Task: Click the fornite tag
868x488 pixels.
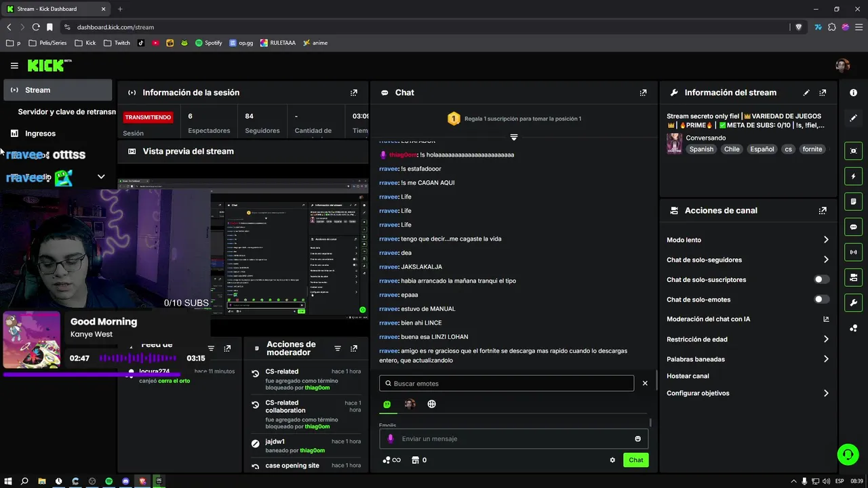Action: click(812, 149)
